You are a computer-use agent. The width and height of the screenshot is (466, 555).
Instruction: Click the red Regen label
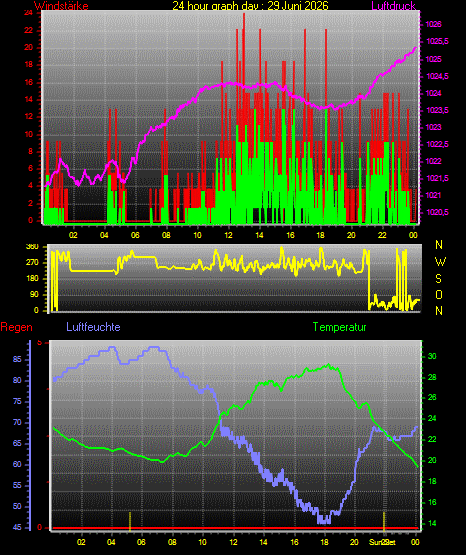point(16,327)
